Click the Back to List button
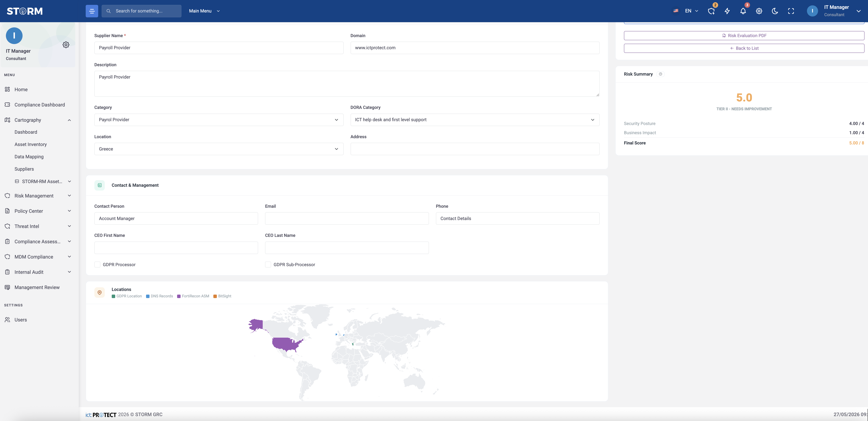Image resolution: width=868 pixels, height=421 pixels. coord(744,48)
